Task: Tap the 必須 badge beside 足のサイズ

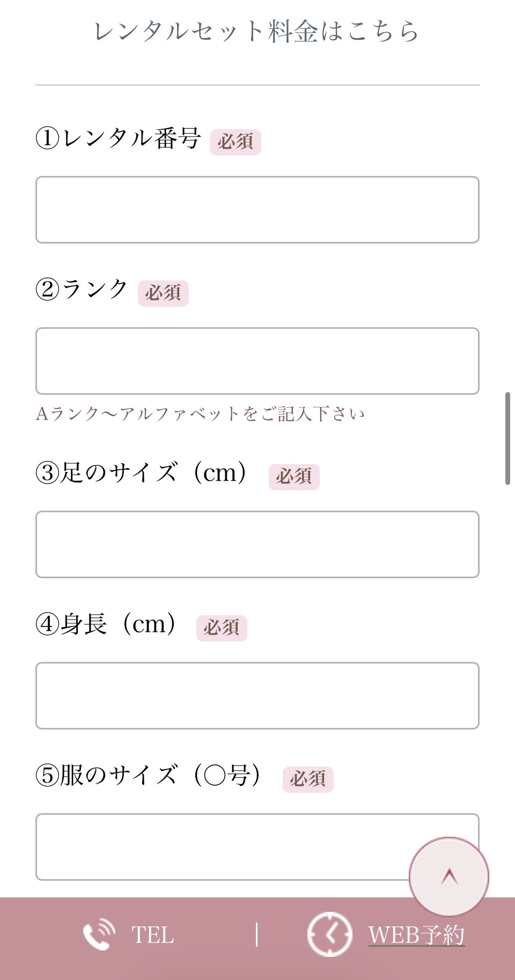Action: tap(294, 477)
